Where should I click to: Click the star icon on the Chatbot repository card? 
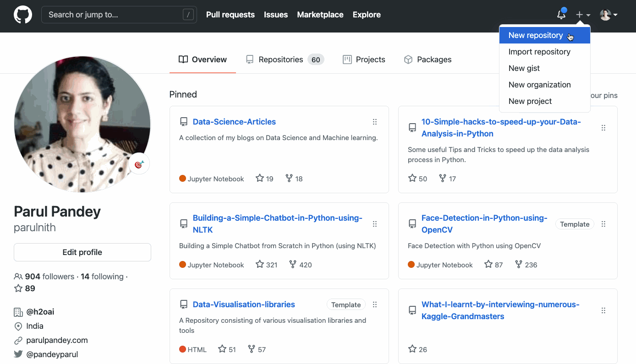[259, 264]
